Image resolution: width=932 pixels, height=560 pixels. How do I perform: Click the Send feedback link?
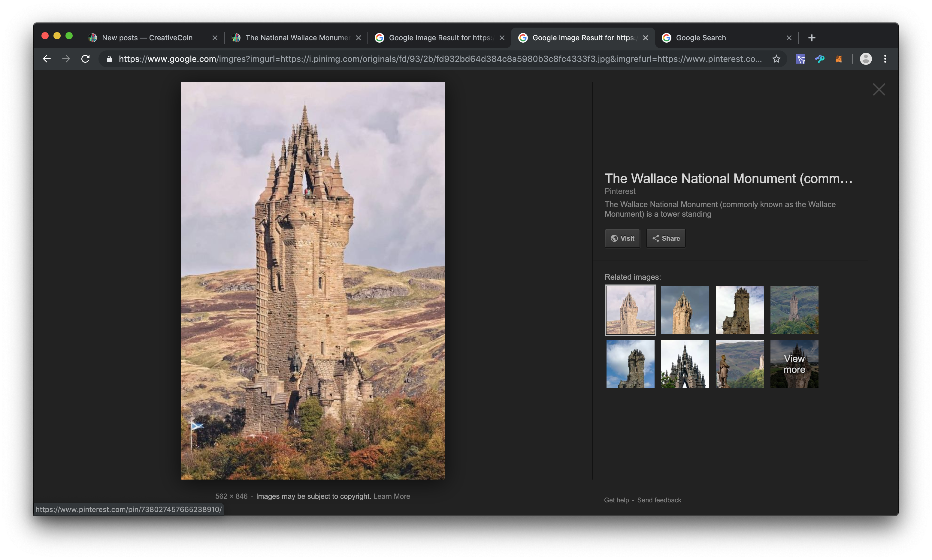point(659,500)
